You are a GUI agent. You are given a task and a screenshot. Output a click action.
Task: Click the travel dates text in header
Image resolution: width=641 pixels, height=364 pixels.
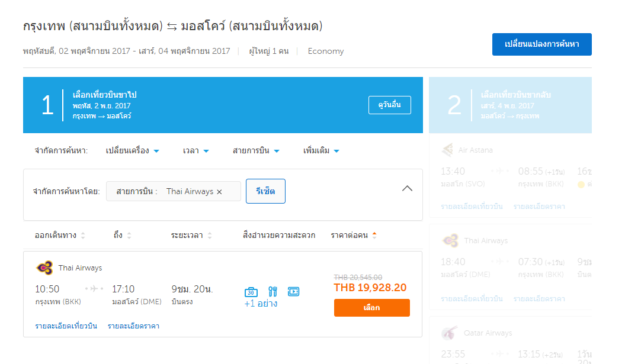tap(126, 51)
